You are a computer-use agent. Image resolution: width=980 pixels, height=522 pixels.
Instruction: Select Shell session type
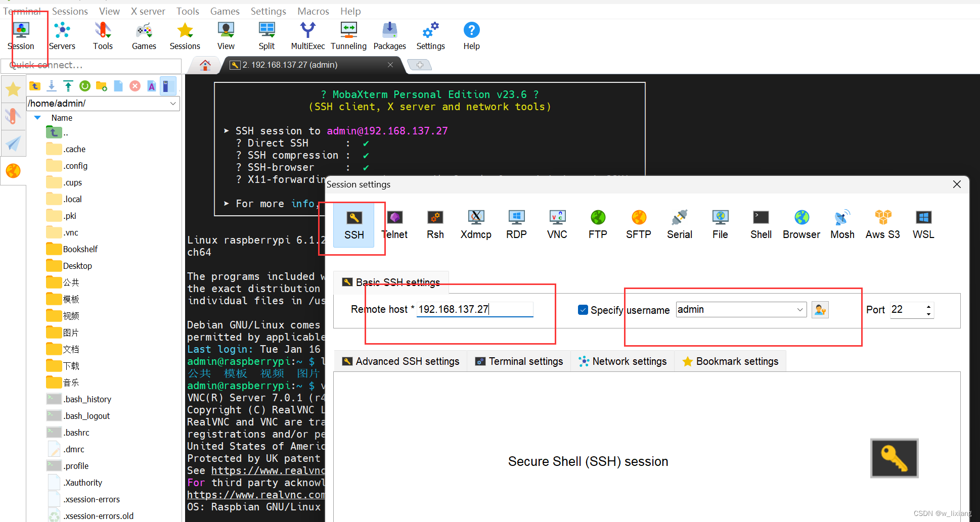click(761, 225)
